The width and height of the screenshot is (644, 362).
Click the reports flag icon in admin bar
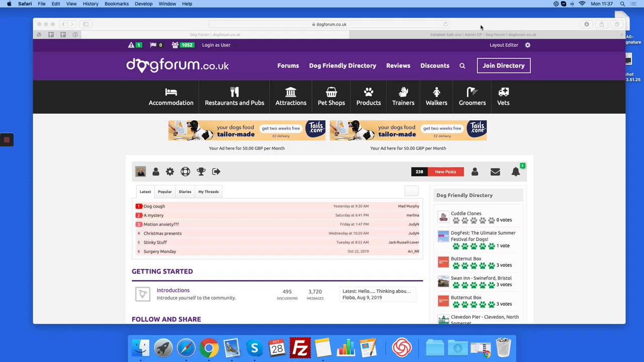[x=153, y=45]
